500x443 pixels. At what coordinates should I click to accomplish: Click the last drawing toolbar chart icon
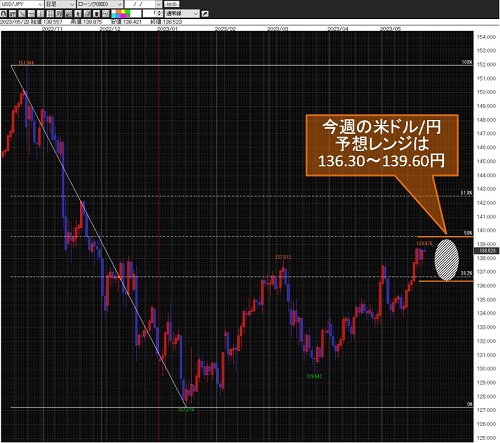[x=106, y=14]
